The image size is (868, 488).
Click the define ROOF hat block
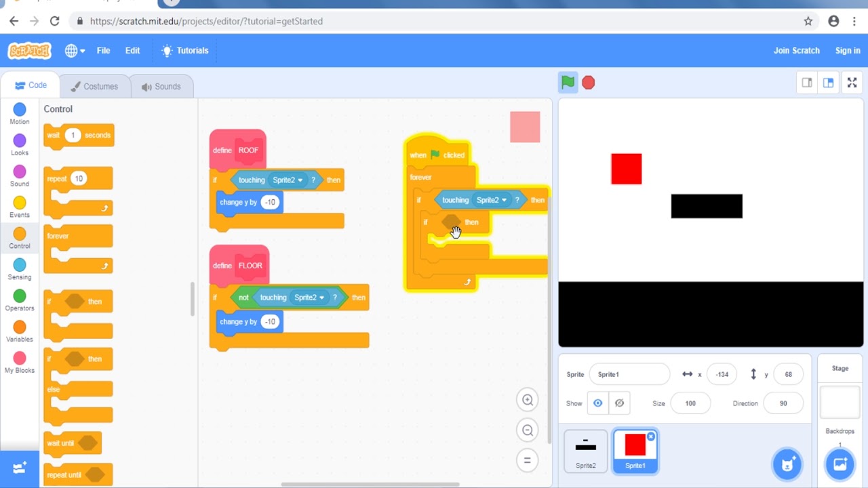[237, 149]
